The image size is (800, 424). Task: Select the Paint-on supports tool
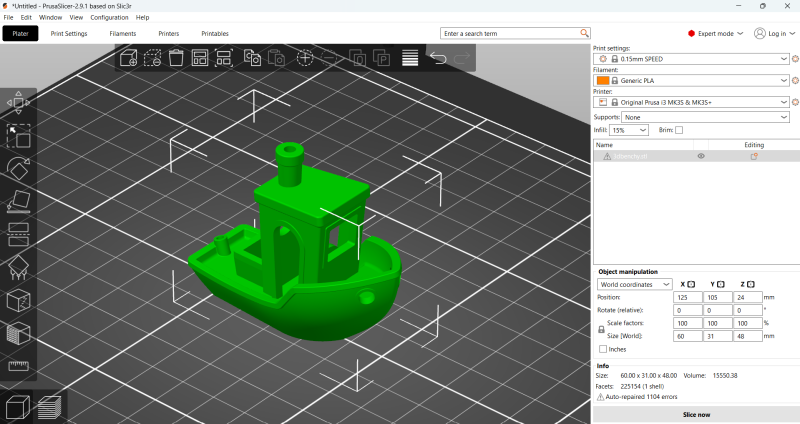(x=18, y=267)
